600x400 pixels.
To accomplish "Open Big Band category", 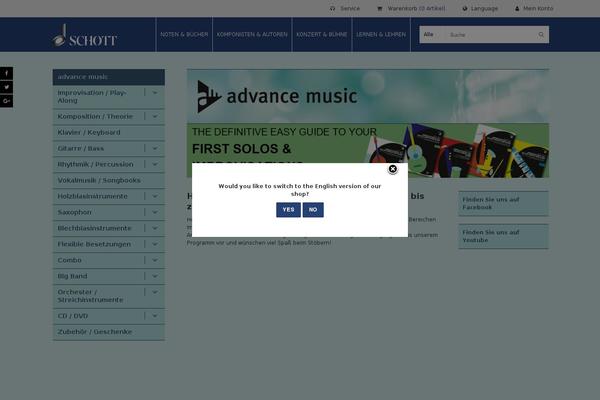I will pos(72,276).
